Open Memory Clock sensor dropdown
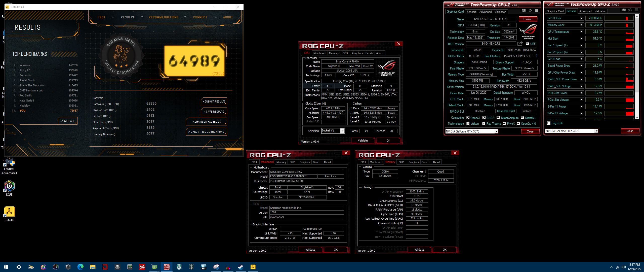The height and width of the screenshot is (272, 644). [581, 25]
